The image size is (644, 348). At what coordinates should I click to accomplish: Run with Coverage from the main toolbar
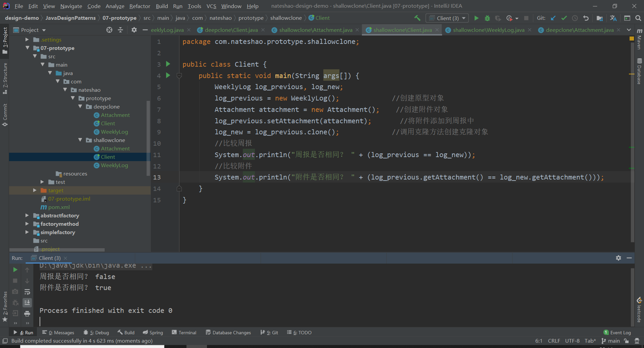pos(498,18)
